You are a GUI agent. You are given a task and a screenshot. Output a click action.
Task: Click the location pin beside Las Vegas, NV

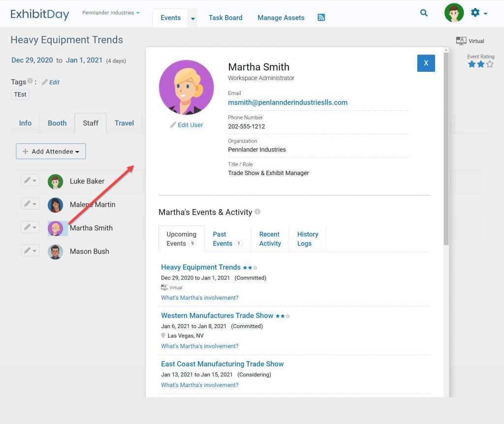click(163, 336)
